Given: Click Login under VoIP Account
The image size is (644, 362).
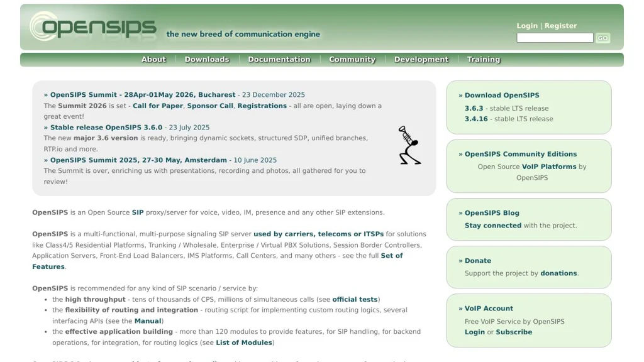Looking at the screenshot, I should pos(475,332).
